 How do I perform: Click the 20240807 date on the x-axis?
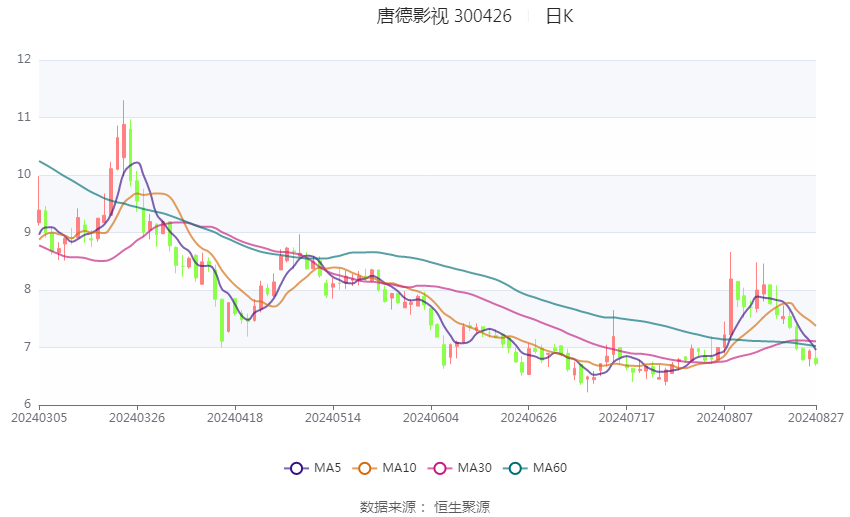tap(725, 416)
